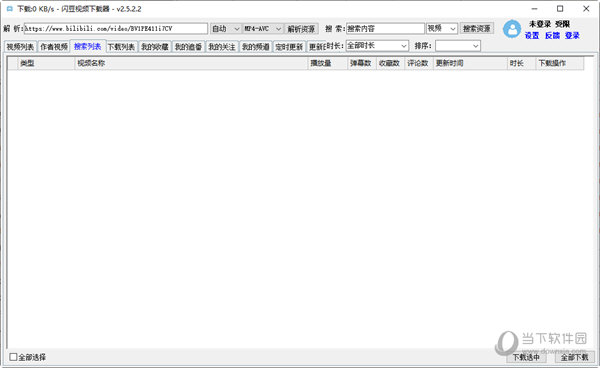The image size is (600, 368).
Task: Click the bilibili URL input field
Action: tap(116, 29)
